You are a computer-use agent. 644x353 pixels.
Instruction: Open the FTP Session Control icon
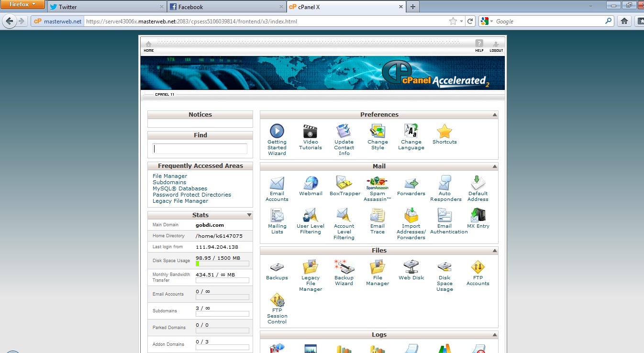pos(277,300)
